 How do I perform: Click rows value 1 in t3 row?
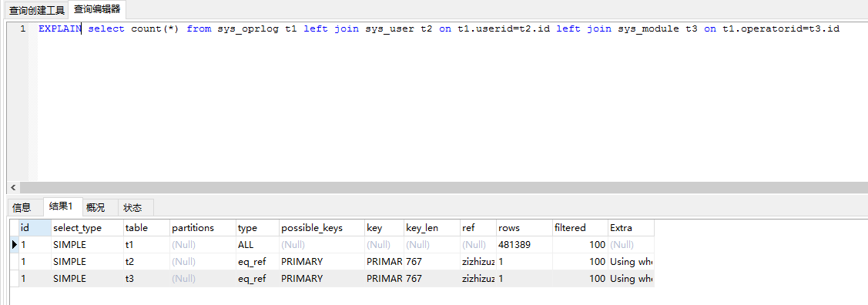pos(524,279)
